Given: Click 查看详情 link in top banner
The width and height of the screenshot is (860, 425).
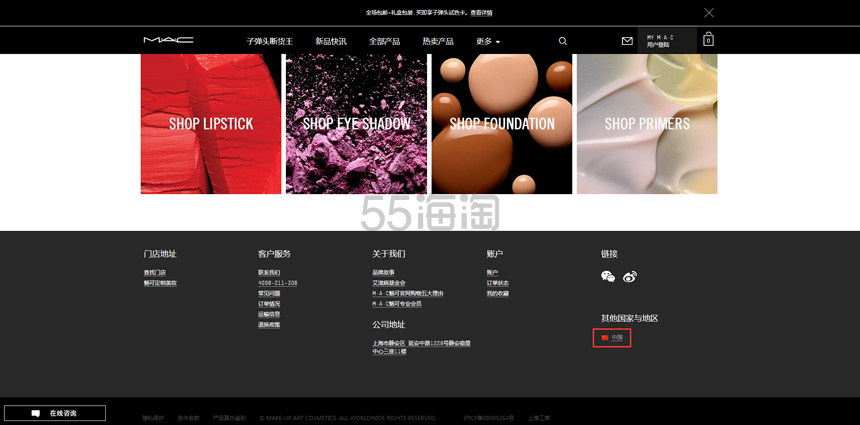Looking at the screenshot, I should [x=481, y=13].
